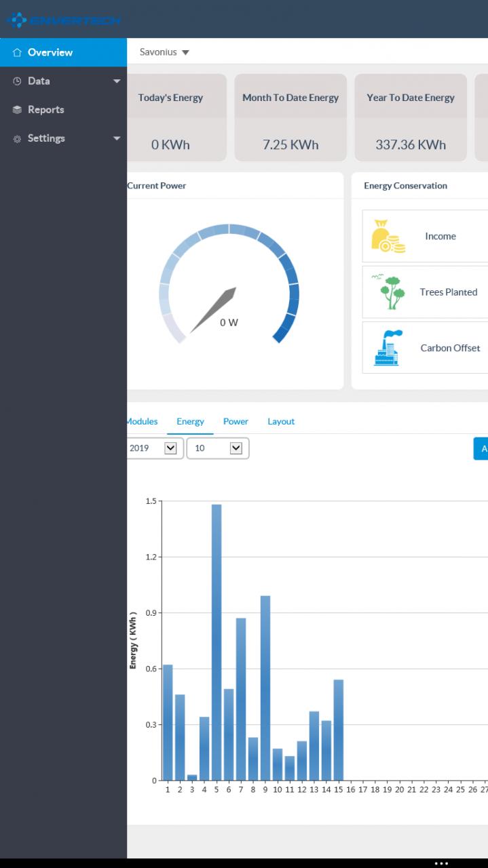Click the Data clock icon
Image resolution: width=488 pixels, height=868 pixels.
[17, 81]
